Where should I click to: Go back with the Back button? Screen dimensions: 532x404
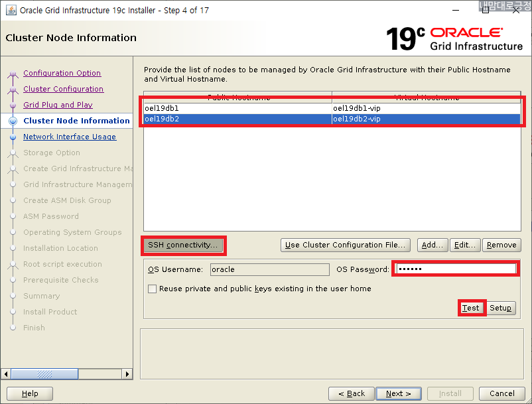tap(352, 393)
